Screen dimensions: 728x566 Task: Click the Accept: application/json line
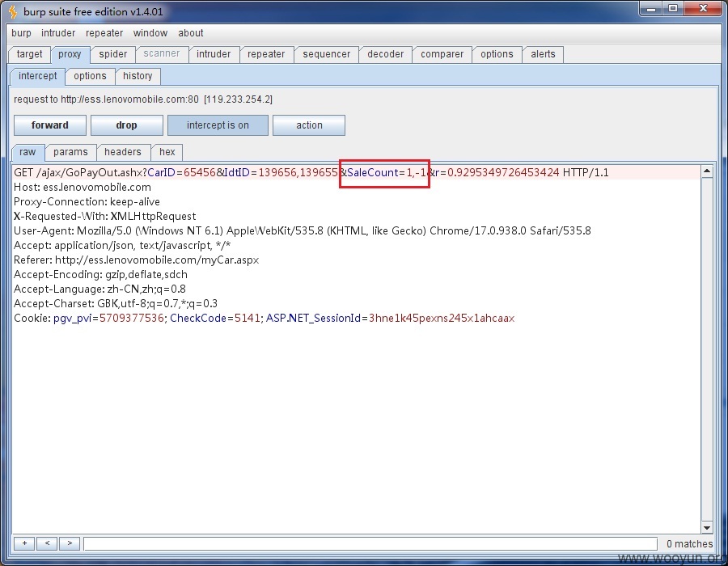(122, 246)
